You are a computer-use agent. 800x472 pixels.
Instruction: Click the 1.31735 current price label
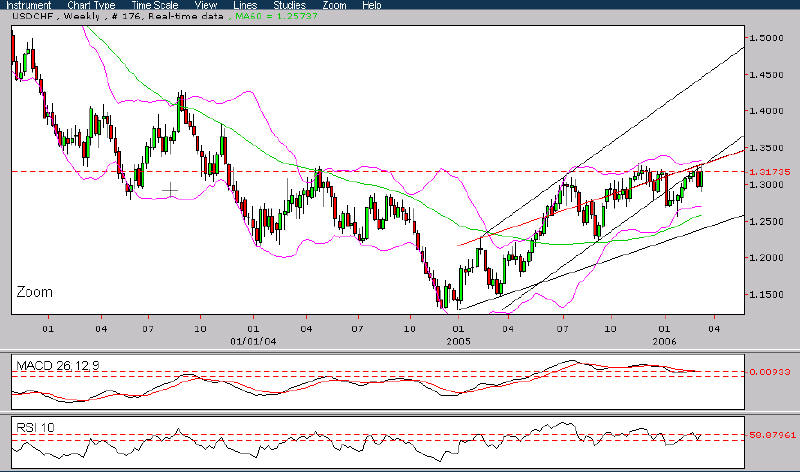769,172
